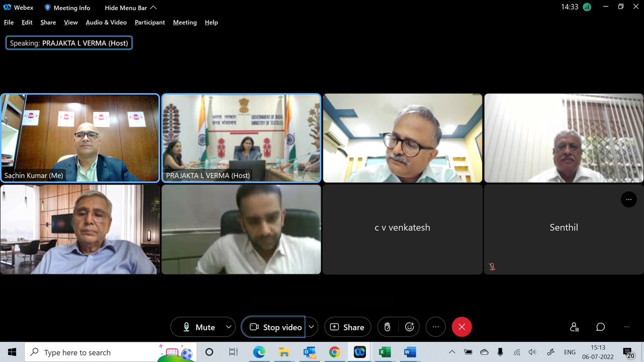
Task: Open more options on Senthil's video tile
Action: point(629,199)
